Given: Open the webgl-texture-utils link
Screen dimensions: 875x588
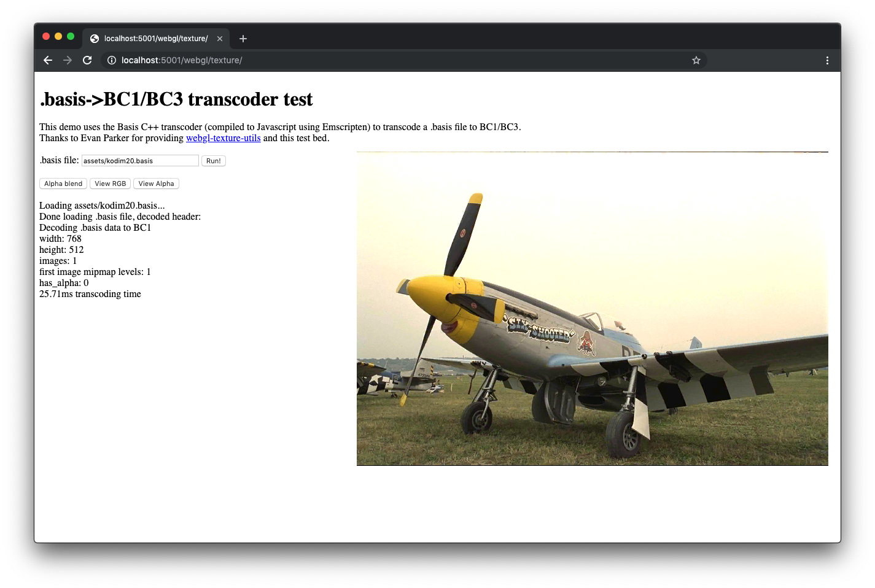Looking at the screenshot, I should [223, 138].
